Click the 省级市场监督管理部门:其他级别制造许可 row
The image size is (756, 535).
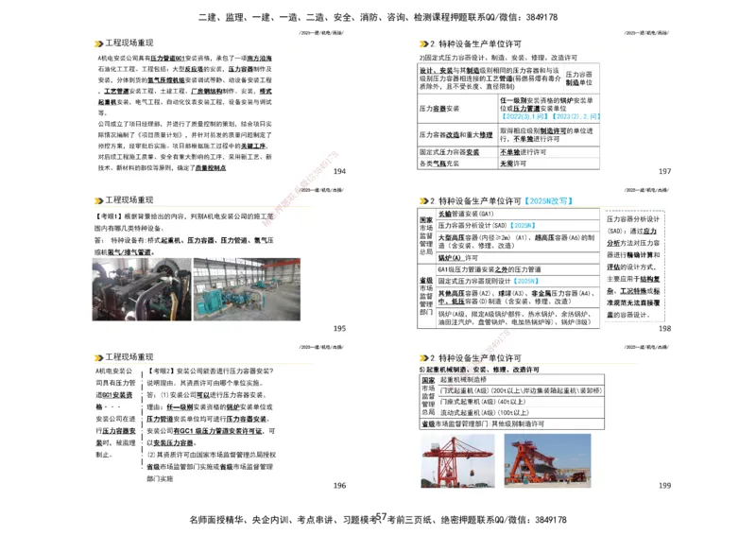point(512,423)
